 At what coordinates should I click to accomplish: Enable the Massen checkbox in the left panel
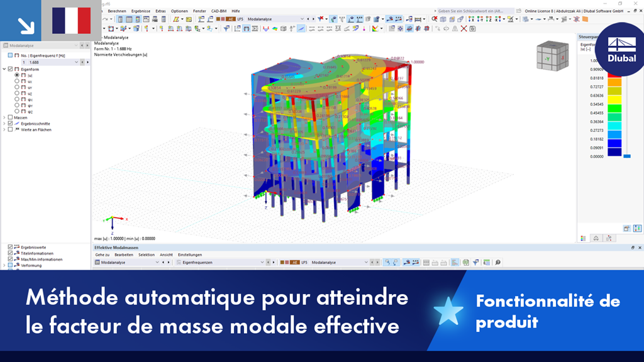click(11, 118)
